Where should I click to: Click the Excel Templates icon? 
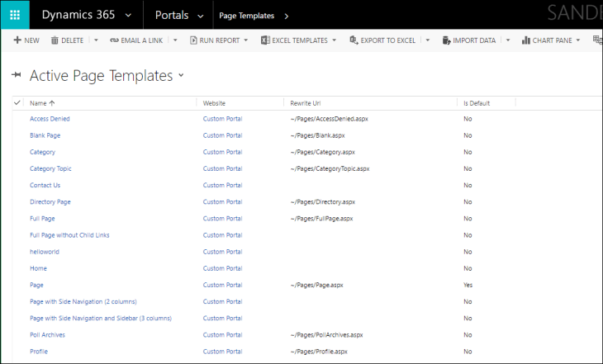[x=264, y=40]
